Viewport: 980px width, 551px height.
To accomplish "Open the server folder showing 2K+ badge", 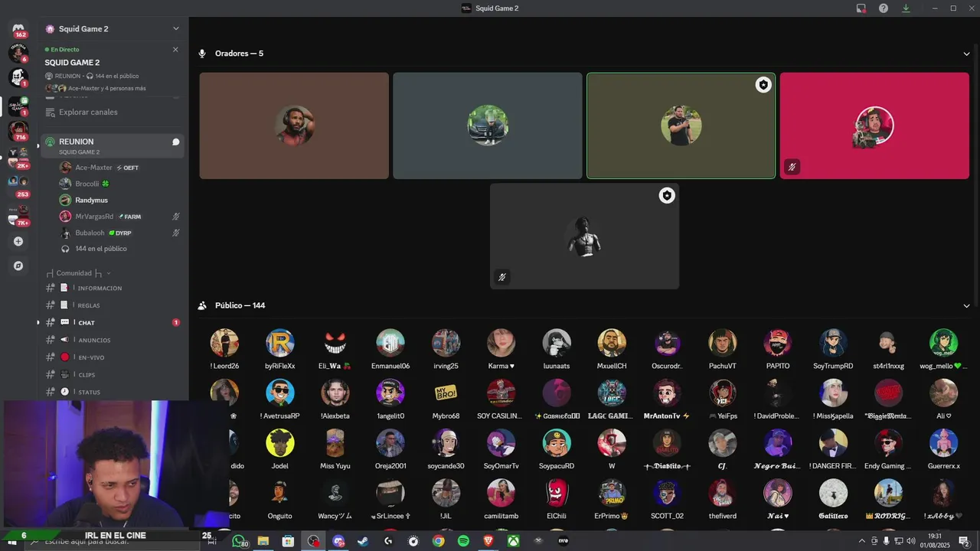I will (18, 157).
